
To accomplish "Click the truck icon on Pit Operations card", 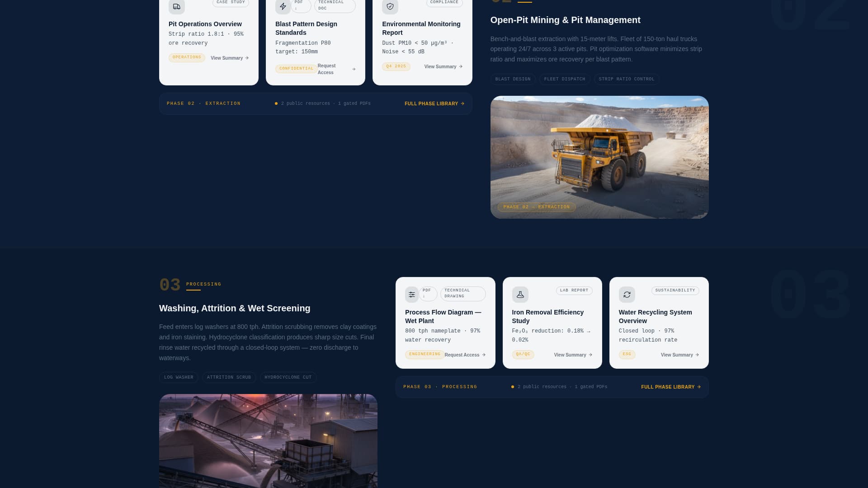I will click(x=176, y=6).
